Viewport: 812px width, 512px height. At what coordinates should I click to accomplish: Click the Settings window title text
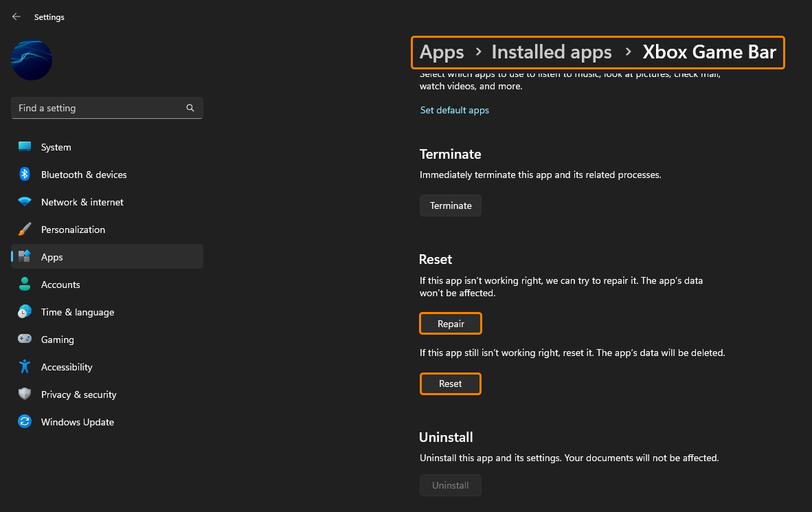[49, 17]
